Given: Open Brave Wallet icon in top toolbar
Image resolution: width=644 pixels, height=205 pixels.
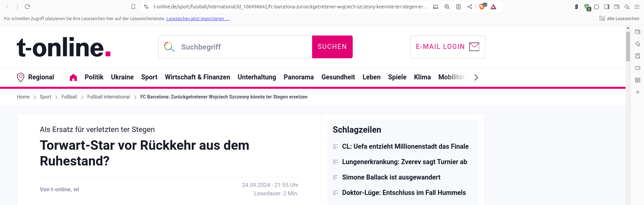Looking at the screenshot, I should [x=617, y=7].
